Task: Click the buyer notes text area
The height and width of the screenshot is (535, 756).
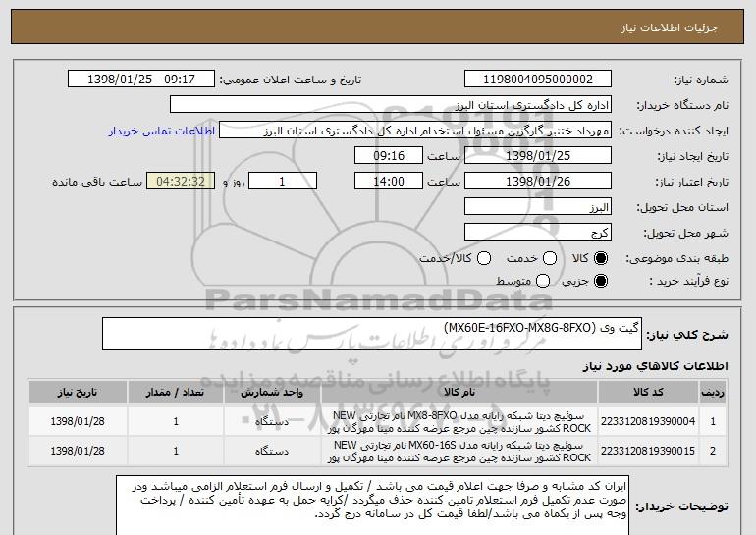Action: (x=372, y=506)
